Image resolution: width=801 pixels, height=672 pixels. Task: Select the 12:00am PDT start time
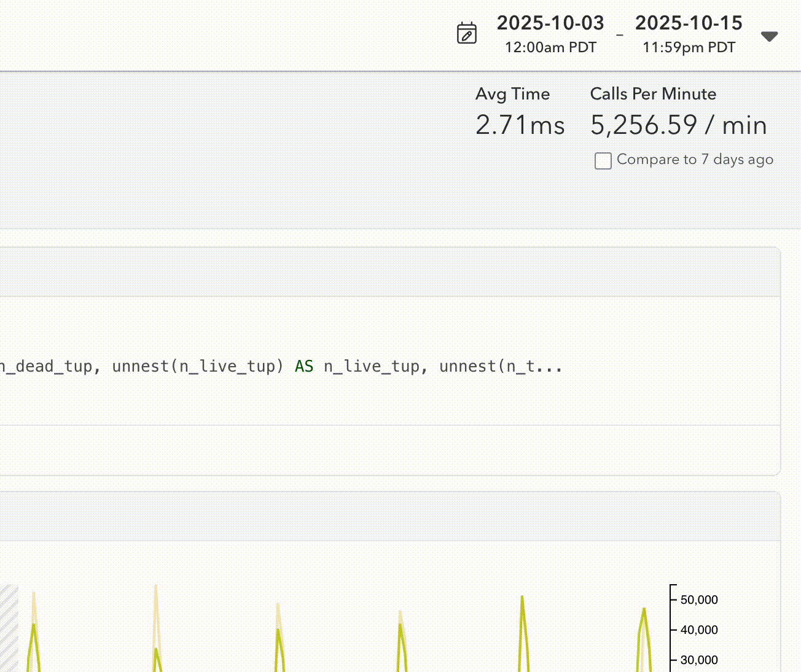coord(550,48)
